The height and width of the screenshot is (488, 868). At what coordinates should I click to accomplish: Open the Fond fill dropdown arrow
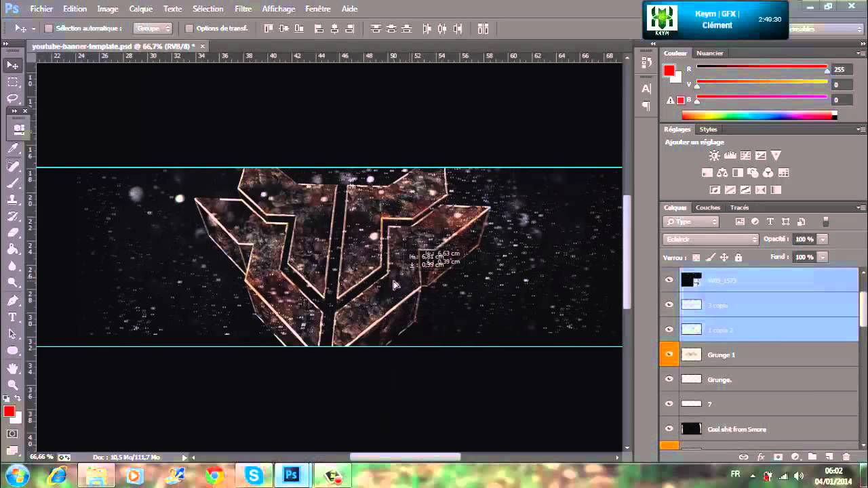pos(823,258)
